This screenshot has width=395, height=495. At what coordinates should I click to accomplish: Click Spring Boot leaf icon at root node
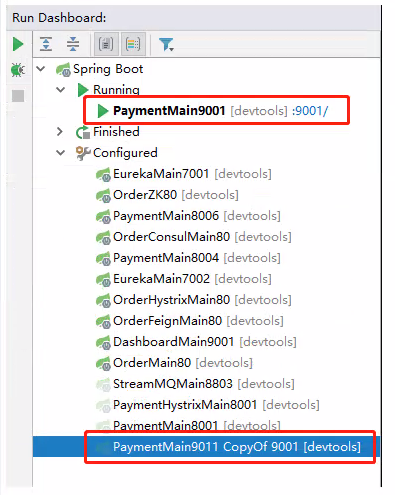coord(63,70)
